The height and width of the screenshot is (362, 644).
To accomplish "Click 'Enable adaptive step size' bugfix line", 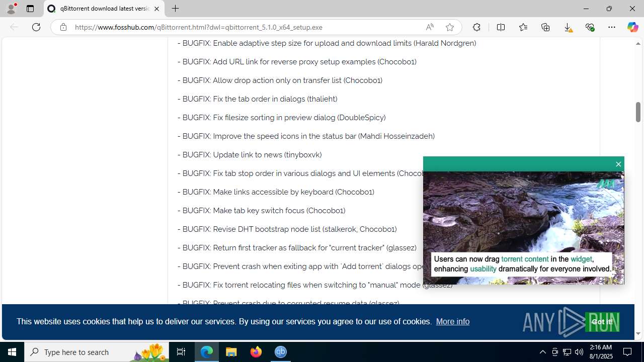I will pos(327,43).
